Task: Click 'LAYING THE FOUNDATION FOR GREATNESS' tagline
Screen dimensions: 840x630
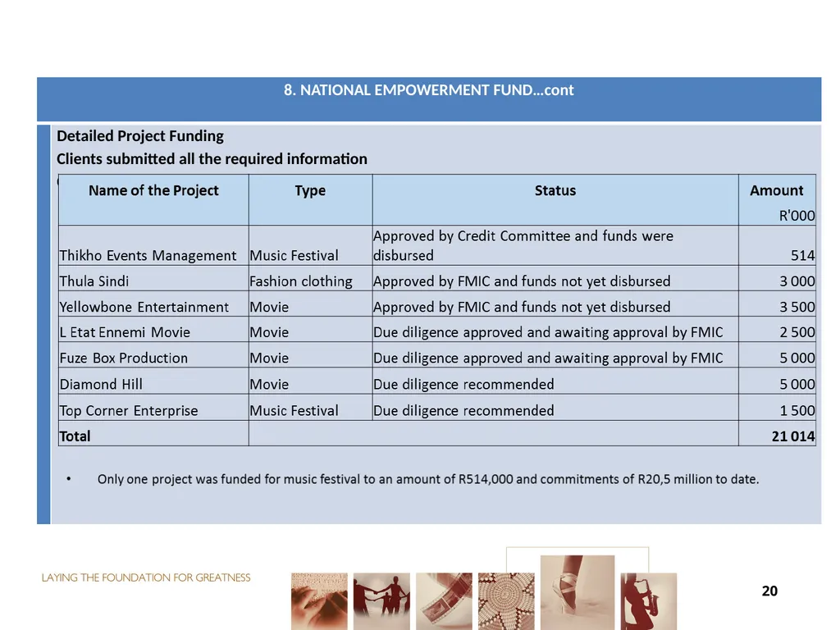Action: tap(146, 577)
